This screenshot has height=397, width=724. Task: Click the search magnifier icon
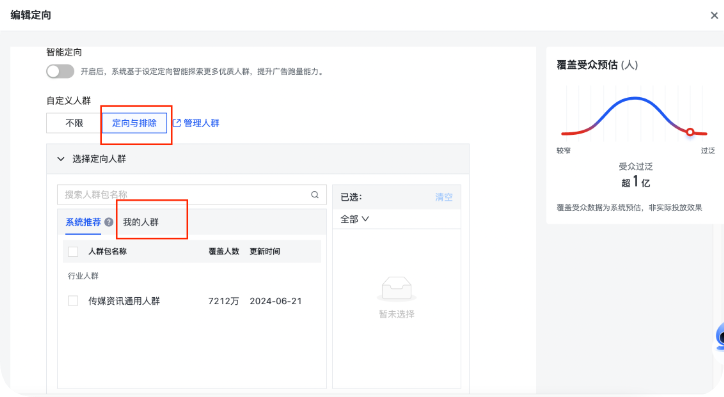point(315,194)
